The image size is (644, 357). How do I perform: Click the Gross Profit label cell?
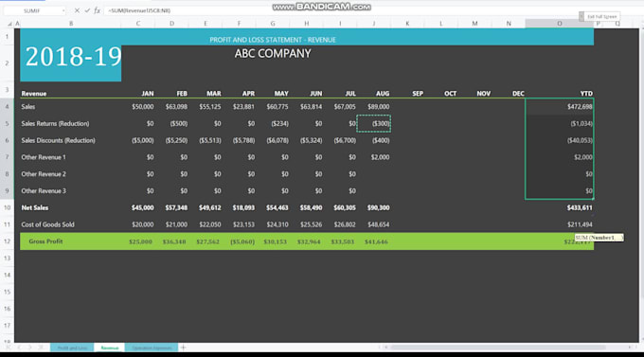click(45, 241)
